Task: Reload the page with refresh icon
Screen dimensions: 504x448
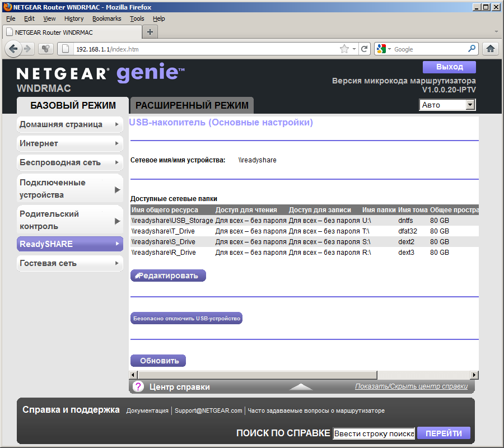Action: point(364,49)
